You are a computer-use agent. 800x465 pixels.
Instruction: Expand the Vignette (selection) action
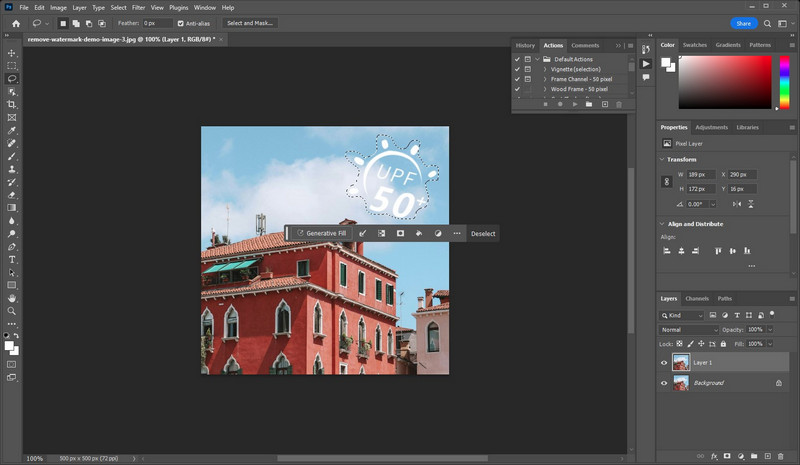click(545, 69)
